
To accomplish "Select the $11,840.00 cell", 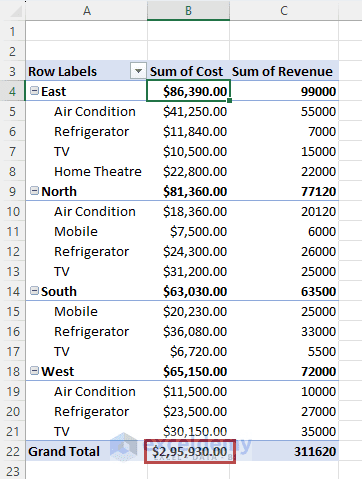I will point(188,131).
